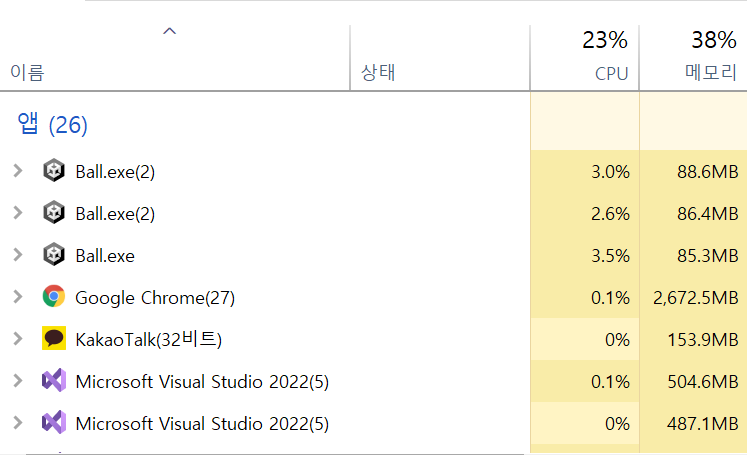Click the KakaoTalk speech bubble icon
This screenshot has width=747, height=455.
[54, 338]
